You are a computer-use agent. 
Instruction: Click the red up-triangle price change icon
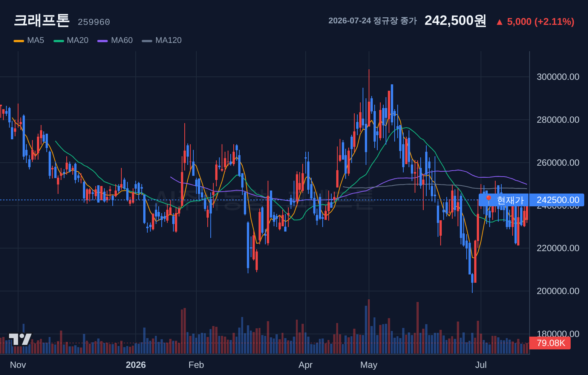(499, 22)
